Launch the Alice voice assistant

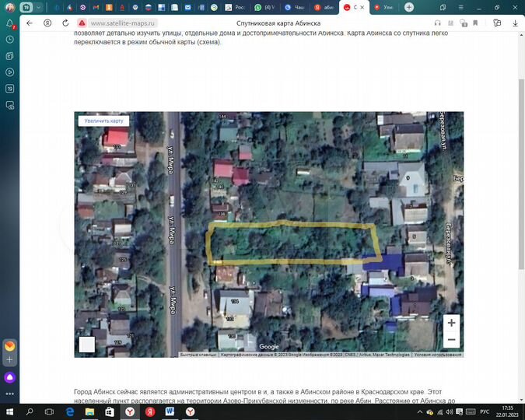tap(9, 377)
